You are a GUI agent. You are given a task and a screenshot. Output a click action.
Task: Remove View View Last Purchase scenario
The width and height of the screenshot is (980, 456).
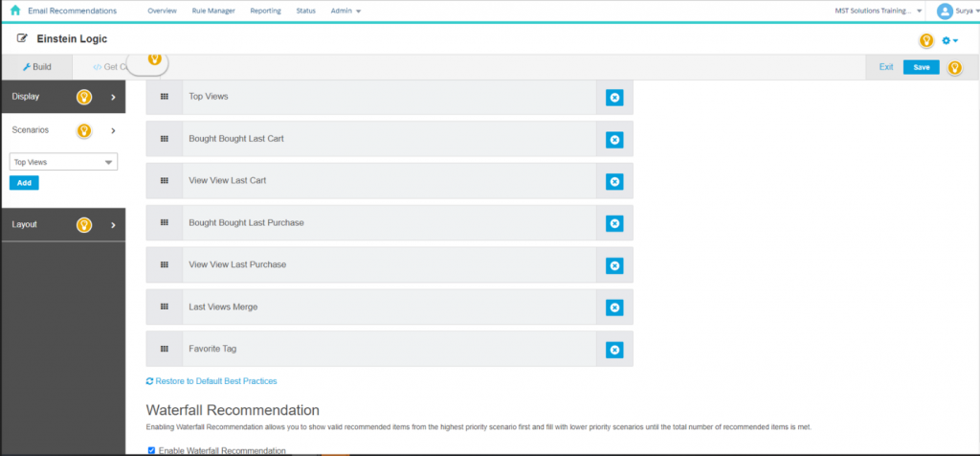(x=614, y=265)
